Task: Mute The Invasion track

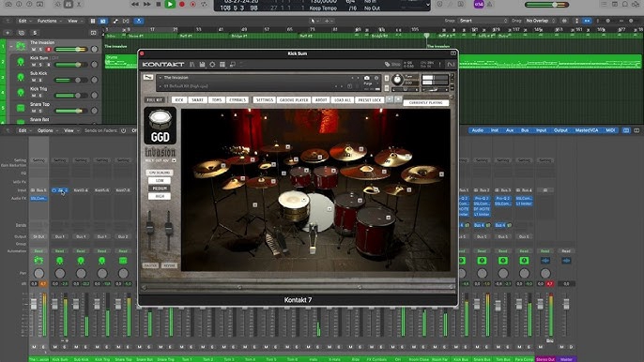Action: click(34, 50)
